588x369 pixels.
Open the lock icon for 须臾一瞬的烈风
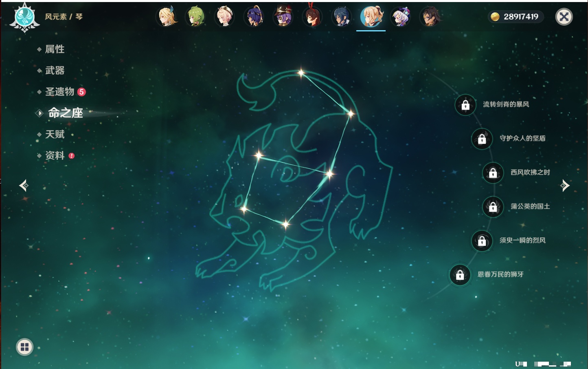pos(482,241)
